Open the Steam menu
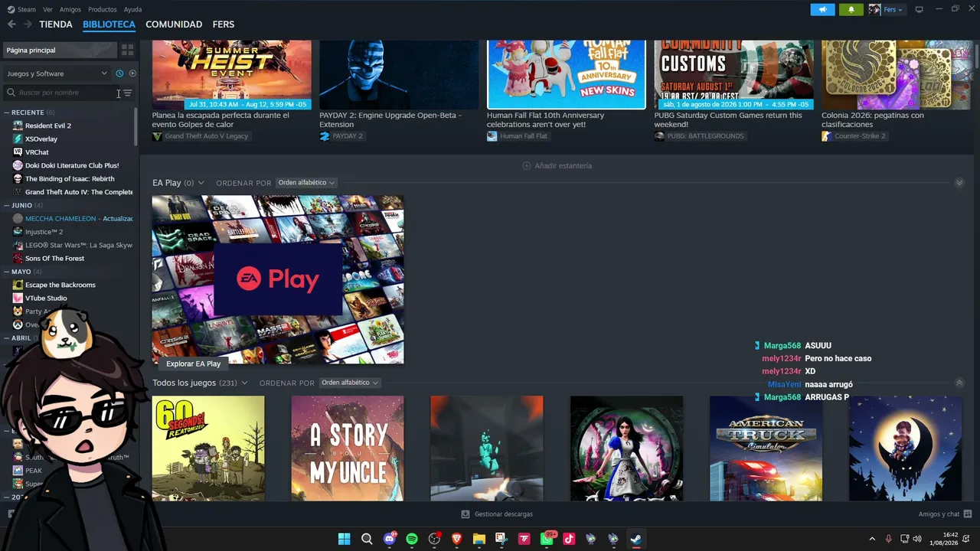 [x=22, y=9]
